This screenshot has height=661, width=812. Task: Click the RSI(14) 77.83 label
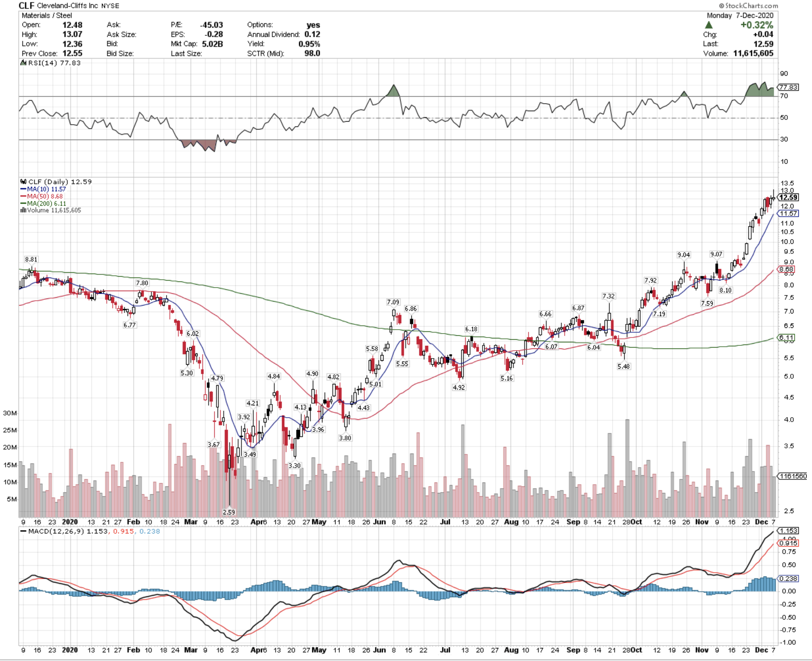[x=54, y=63]
